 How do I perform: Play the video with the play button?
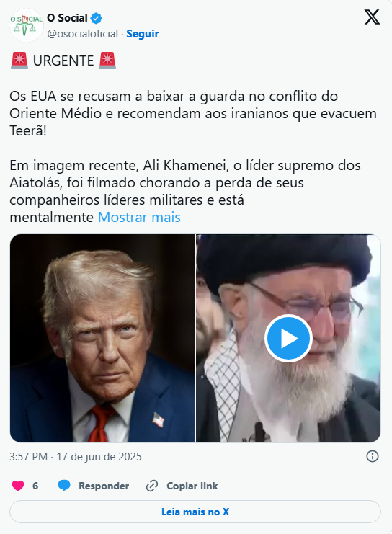click(x=288, y=339)
